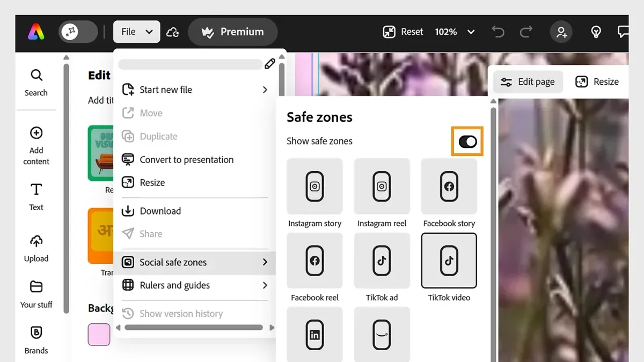Viewport: 644px width, 362px height.
Task: Choose Start new file menu item
Action: click(x=195, y=90)
